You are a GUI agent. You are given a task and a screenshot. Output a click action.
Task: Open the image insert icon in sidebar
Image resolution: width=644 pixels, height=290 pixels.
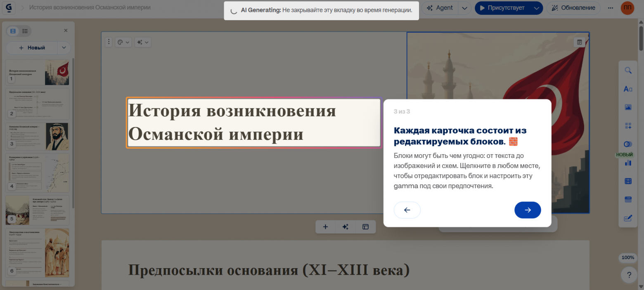(x=628, y=107)
